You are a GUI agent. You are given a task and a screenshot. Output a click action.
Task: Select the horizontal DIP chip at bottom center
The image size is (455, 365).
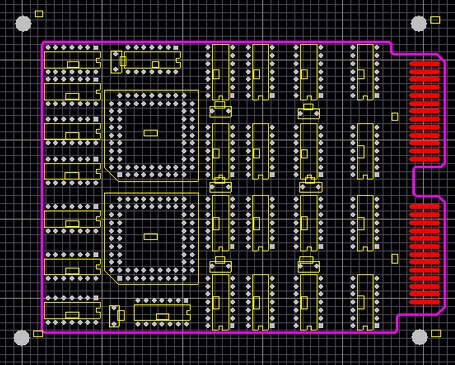point(162,313)
